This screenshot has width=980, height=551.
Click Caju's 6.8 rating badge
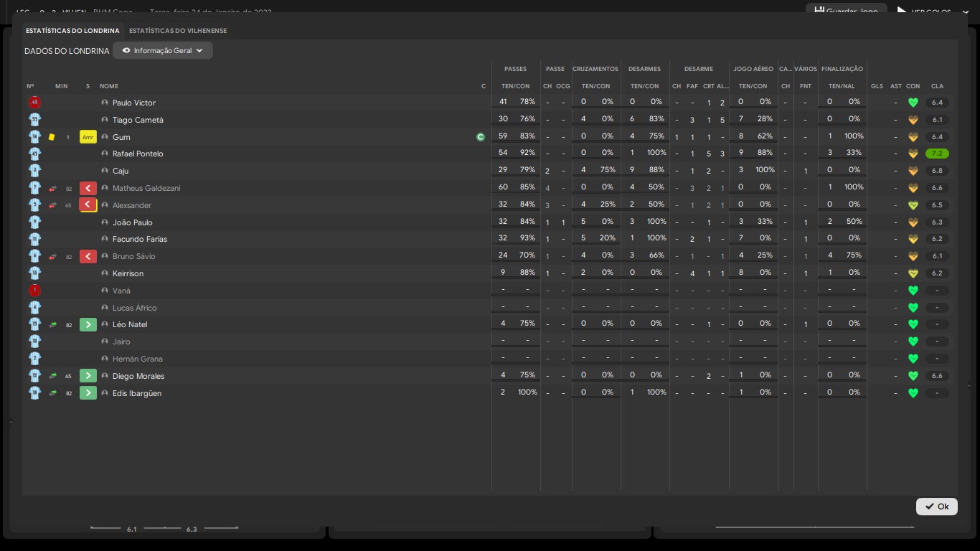pyautogui.click(x=937, y=171)
